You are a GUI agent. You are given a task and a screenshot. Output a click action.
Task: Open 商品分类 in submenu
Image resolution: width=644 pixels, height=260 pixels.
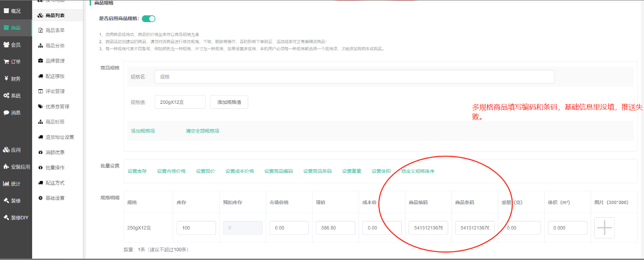pyautogui.click(x=55, y=45)
